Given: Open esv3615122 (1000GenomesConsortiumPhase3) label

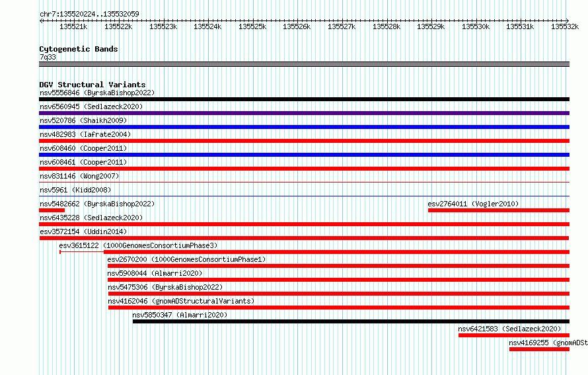Looking at the screenshot, I should click(x=138, y=245).
